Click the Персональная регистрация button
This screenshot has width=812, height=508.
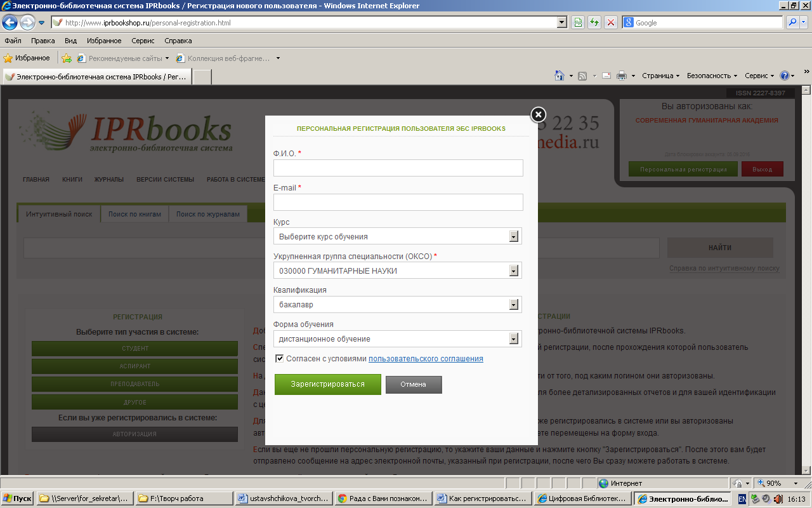click(x=683, y=170)
